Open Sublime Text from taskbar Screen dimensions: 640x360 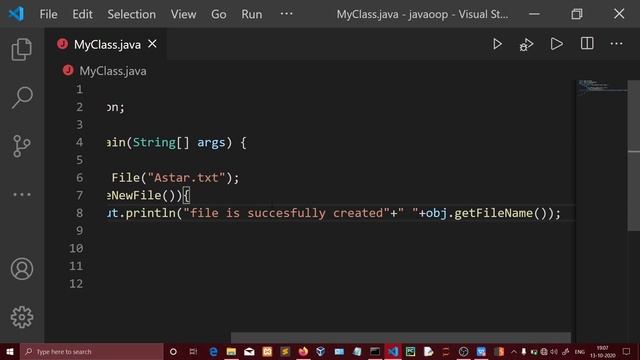coord(285,351)
